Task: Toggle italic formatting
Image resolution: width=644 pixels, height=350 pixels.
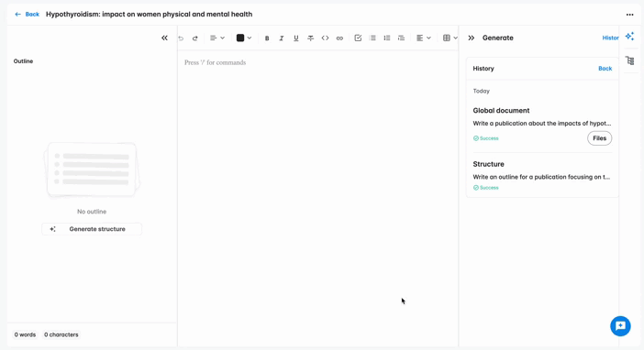Action: (x=282, y=38)
